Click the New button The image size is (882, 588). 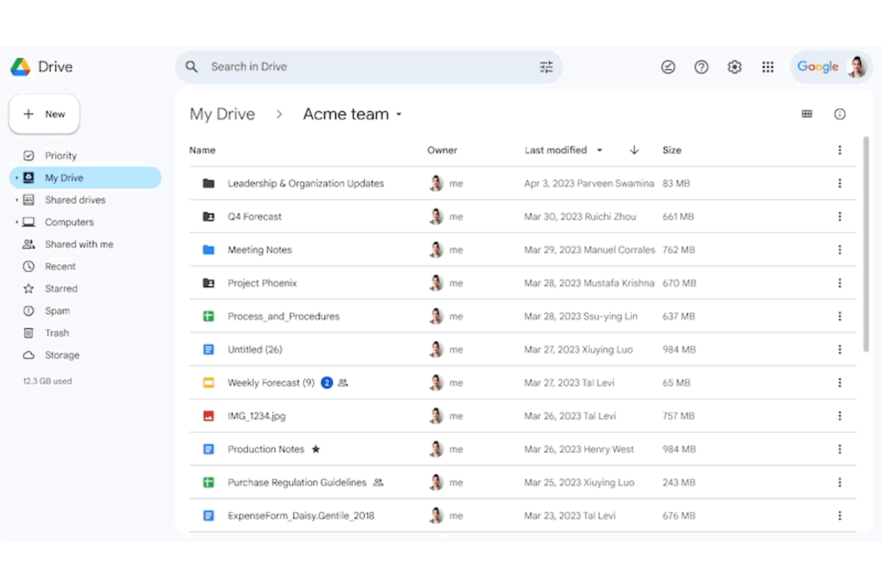pos(44,114)
